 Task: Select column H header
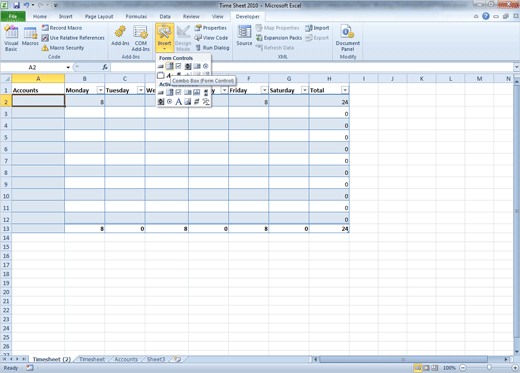pyautogui.click(x=329, y=79)
